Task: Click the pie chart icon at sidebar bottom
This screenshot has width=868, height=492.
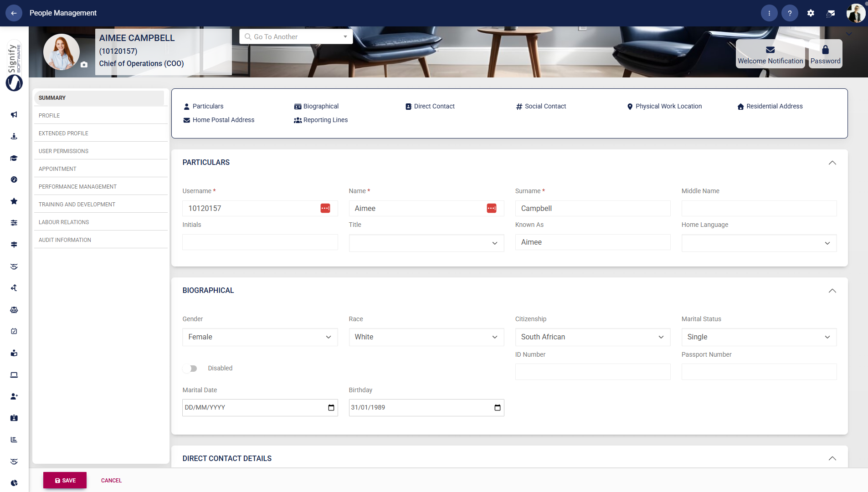Action: [x=14, y=482]
